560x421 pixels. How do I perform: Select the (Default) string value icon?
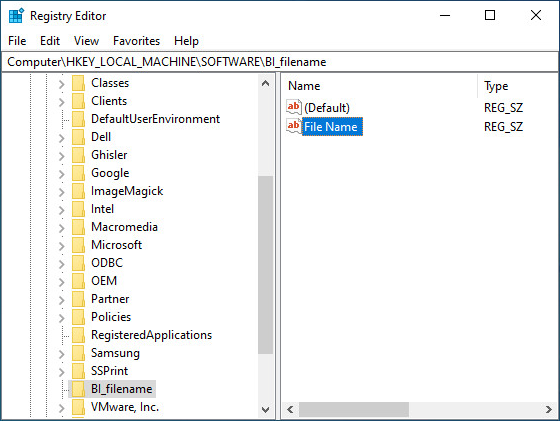[294, 107]
